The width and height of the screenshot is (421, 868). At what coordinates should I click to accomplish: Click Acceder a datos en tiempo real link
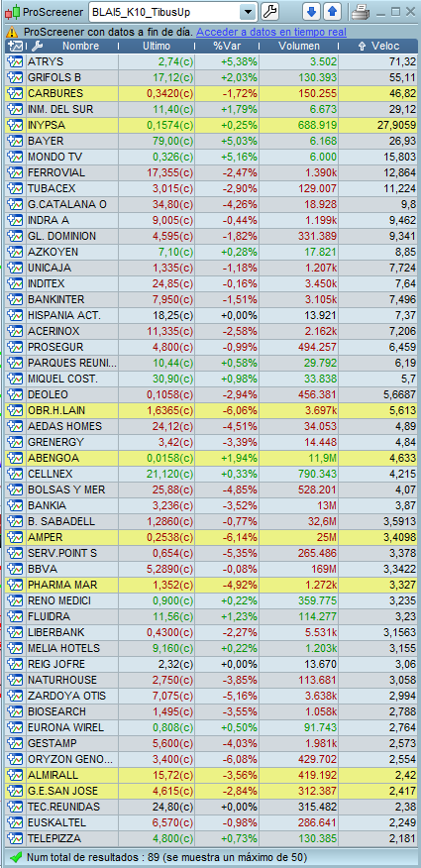point(271,32)
